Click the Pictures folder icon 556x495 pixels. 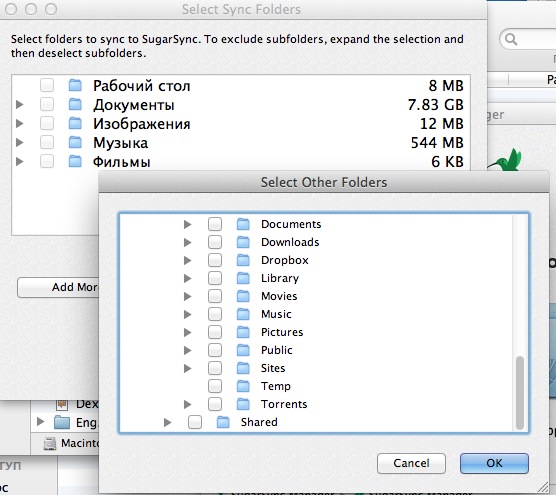[243, 332]
